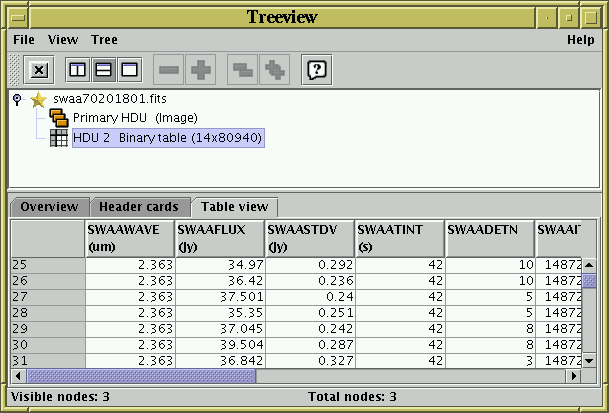The width and height of the screenshot is (609, 413).
Task: Click the horizontal scrollbar right arrow
Action: [573, 376]
